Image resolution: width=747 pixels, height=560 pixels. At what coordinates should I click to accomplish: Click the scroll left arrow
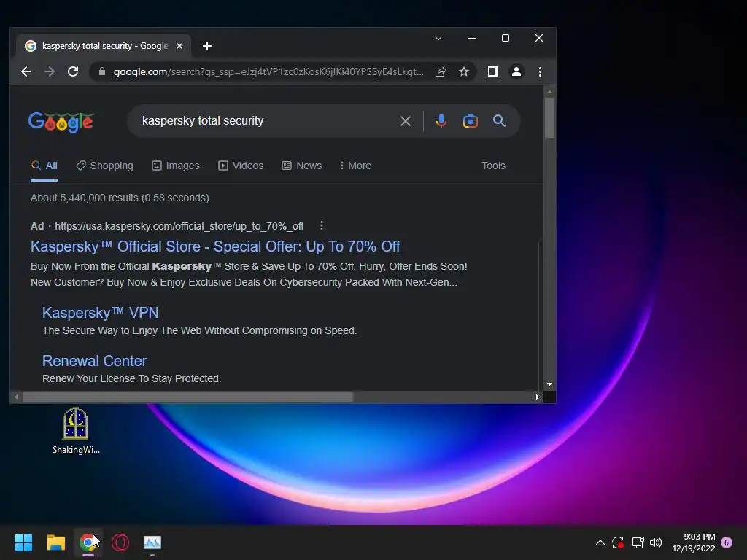16,397
